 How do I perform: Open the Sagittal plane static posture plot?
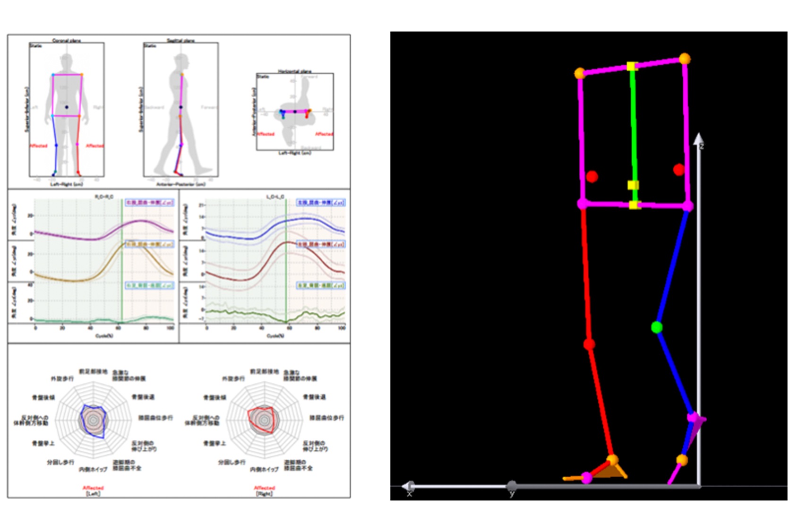point(181,110)
